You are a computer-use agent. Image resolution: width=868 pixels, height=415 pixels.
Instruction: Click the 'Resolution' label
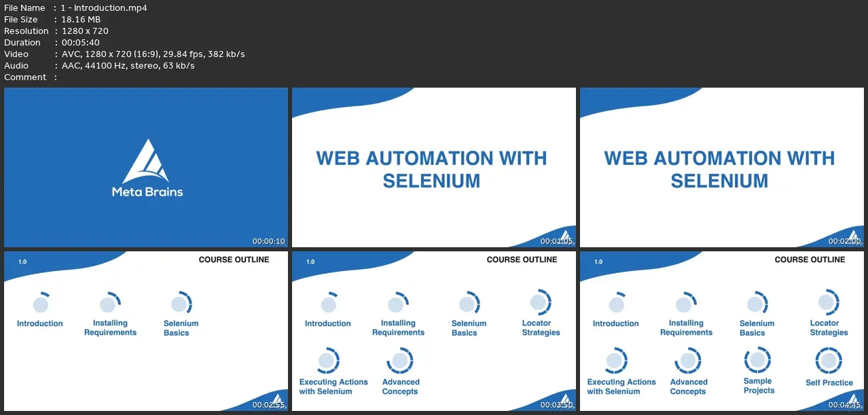pyautogui.click(x=26, y=31)
